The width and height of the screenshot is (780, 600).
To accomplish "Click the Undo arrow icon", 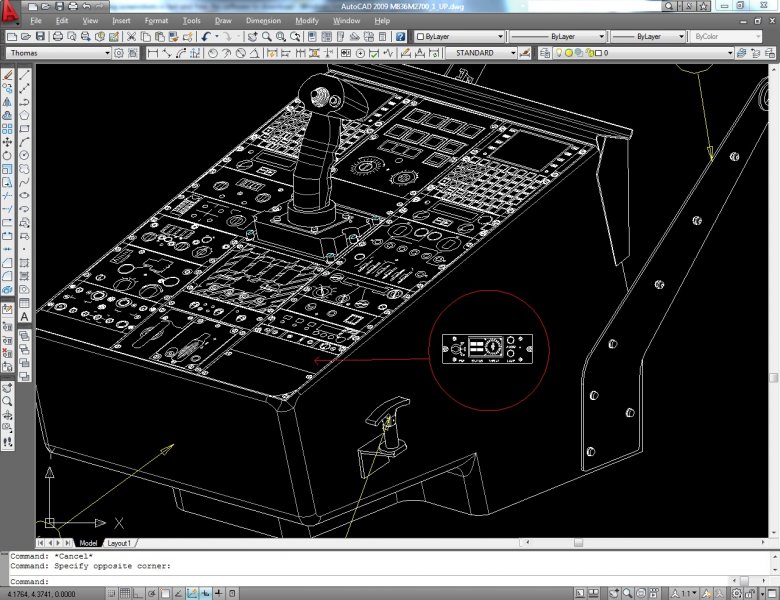I will click(x=206, y=36).
